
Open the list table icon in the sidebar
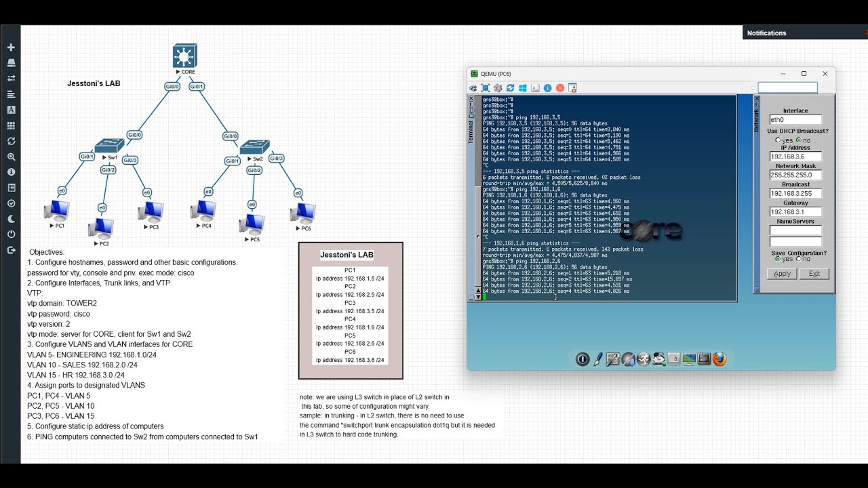[x=11, y=188]
